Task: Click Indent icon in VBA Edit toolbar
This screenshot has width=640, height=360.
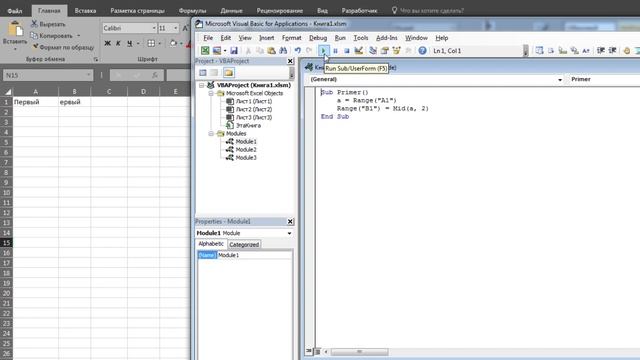Action: tap(601, 51)
